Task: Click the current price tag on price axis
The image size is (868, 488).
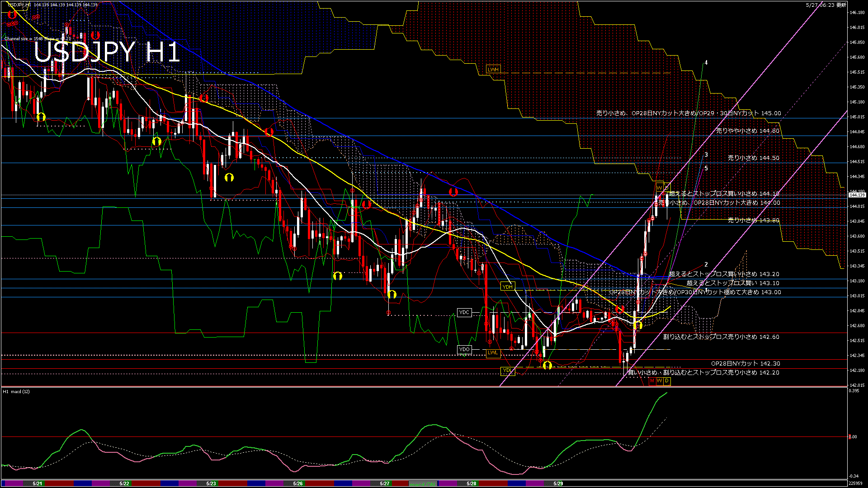Action: click(x=857, y=195)
